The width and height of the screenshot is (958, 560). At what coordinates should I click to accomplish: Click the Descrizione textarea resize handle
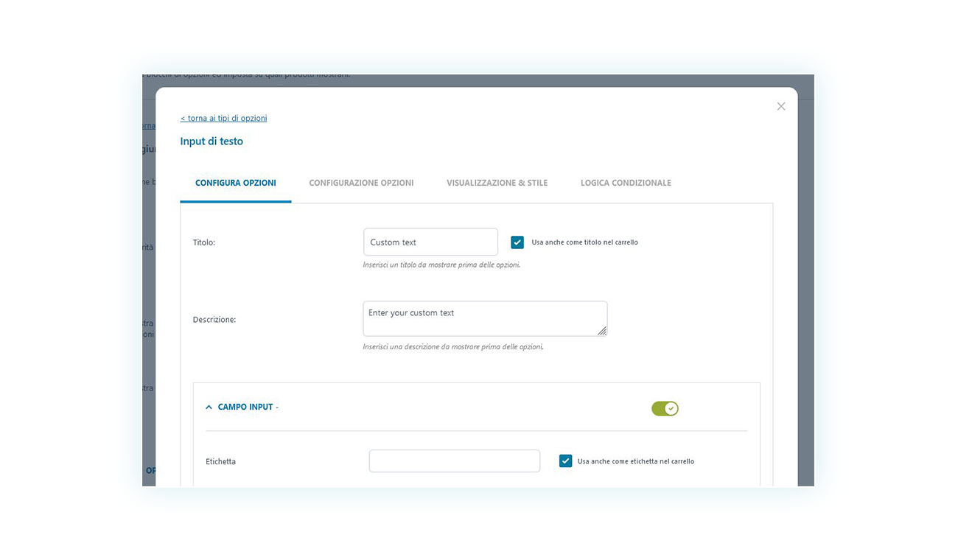tap(602, 332)
